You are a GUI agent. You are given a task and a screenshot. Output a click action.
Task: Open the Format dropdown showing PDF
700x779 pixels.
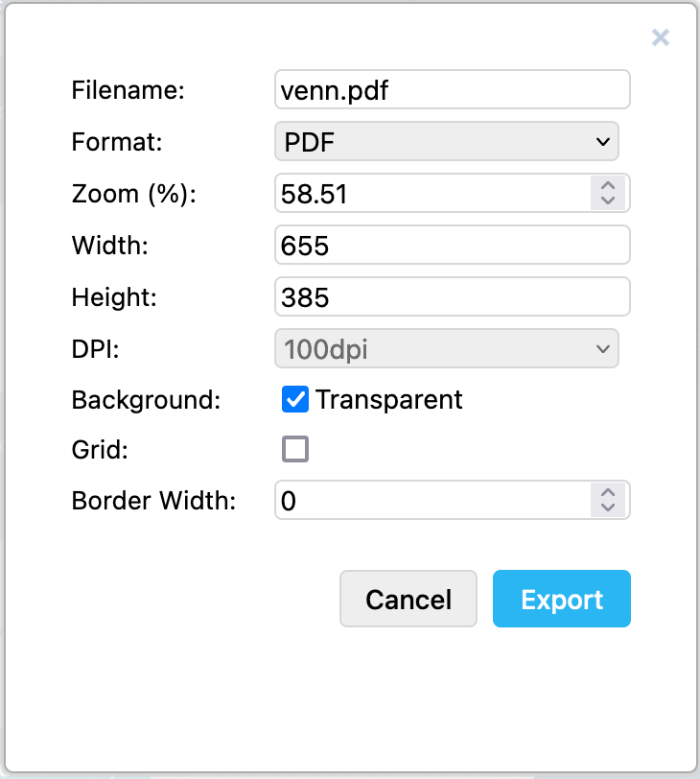coord(446,141)
